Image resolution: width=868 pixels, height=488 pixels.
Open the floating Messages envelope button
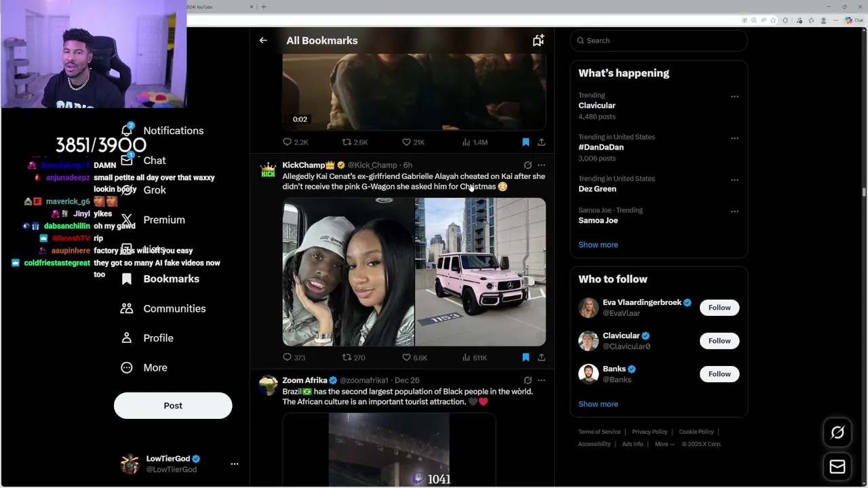(x=837, y=466)
